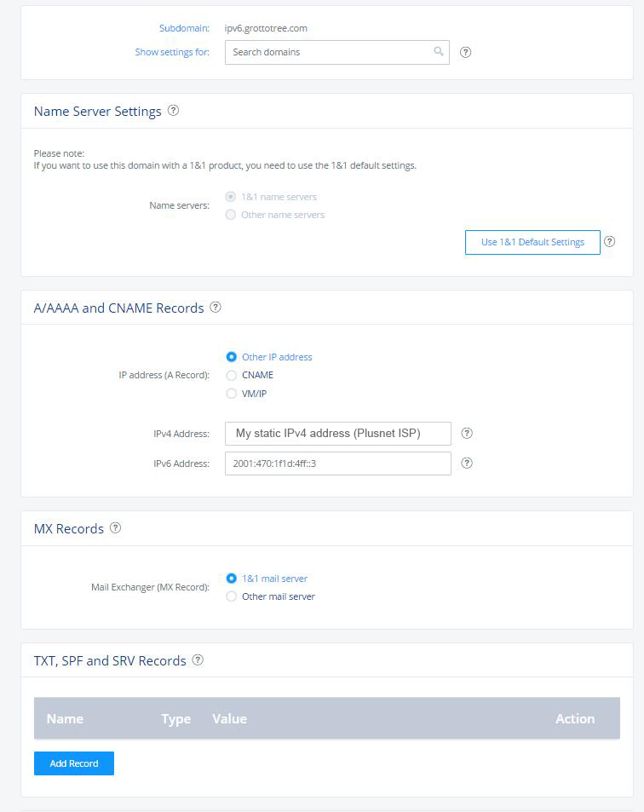Click help icon beside Use 1&1 Default Settings
This screenshot has height=812, width=644.
click(x=609, y=241)
